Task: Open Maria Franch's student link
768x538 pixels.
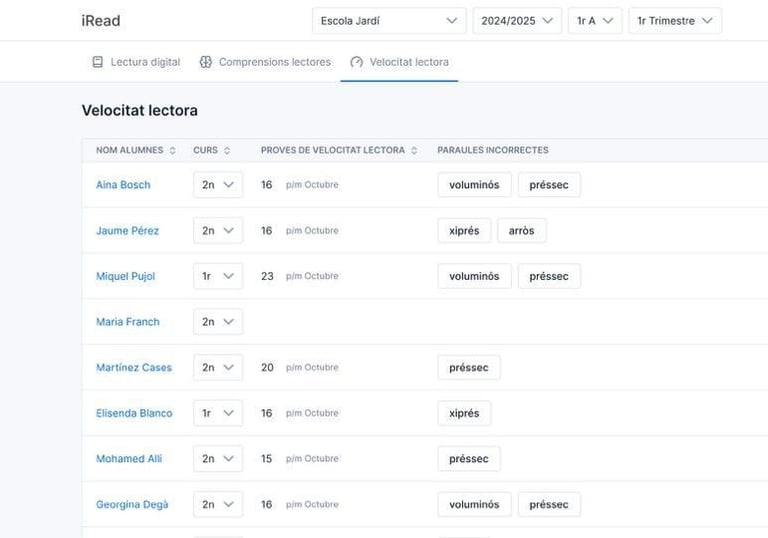Action: 127,322
